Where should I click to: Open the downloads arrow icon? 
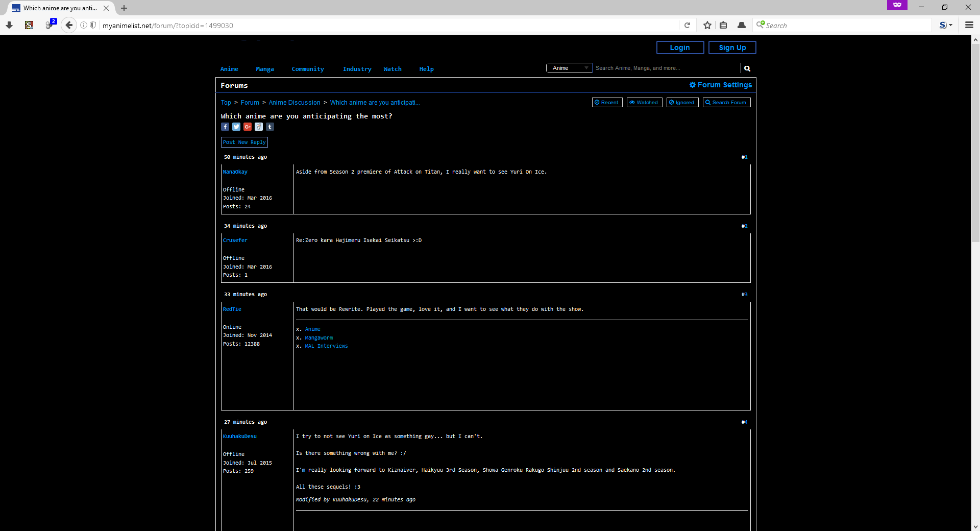click(x=9, y=25)
